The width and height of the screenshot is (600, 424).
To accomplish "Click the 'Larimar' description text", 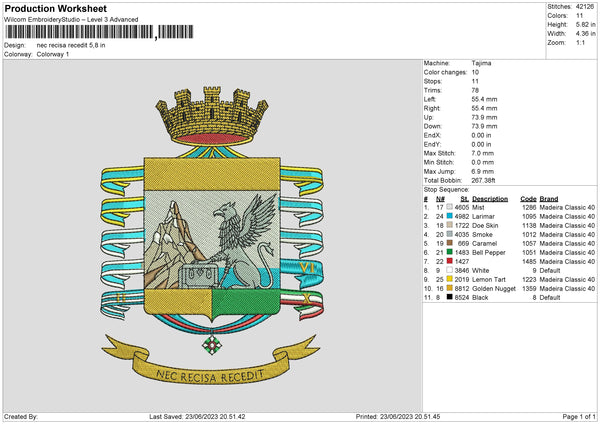I will pos(483,217).
